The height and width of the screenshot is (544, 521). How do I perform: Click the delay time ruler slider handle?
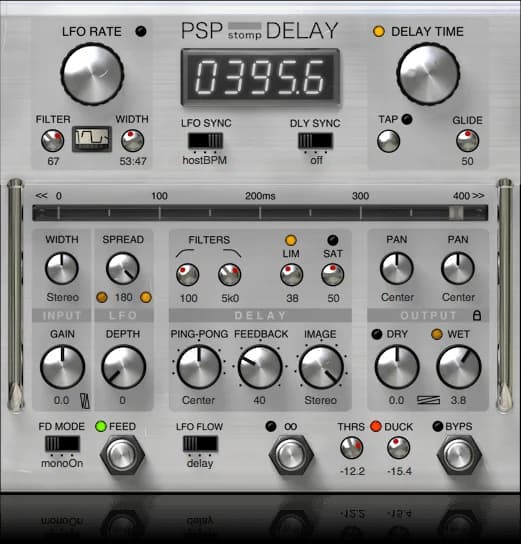click(x=456, y=213)
